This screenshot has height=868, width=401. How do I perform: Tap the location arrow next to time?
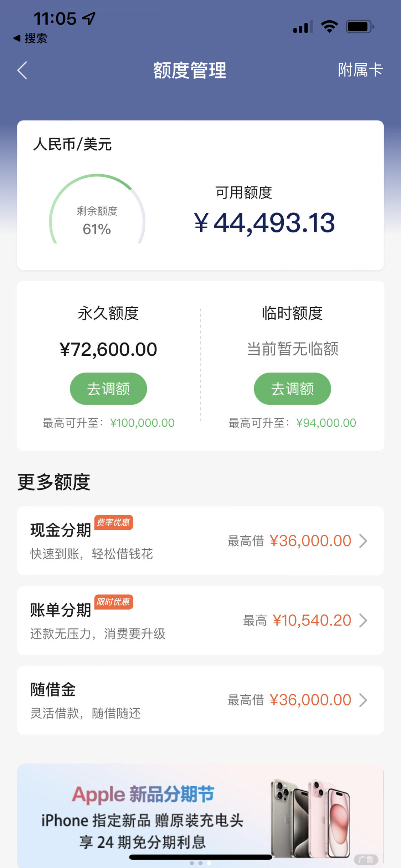pyautogui.click(x=89, y=19)
